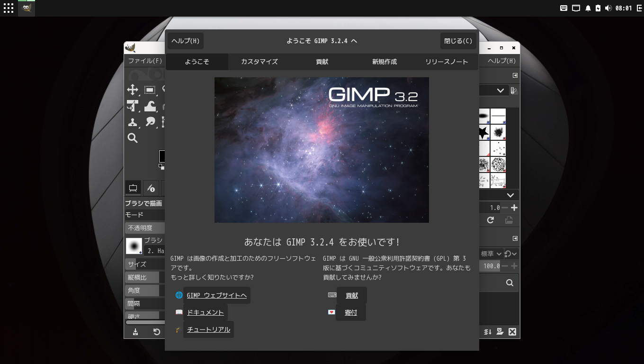The image size is (644, 364).
Task: Open the Tool Options tab icon
Action: (133, 188)
